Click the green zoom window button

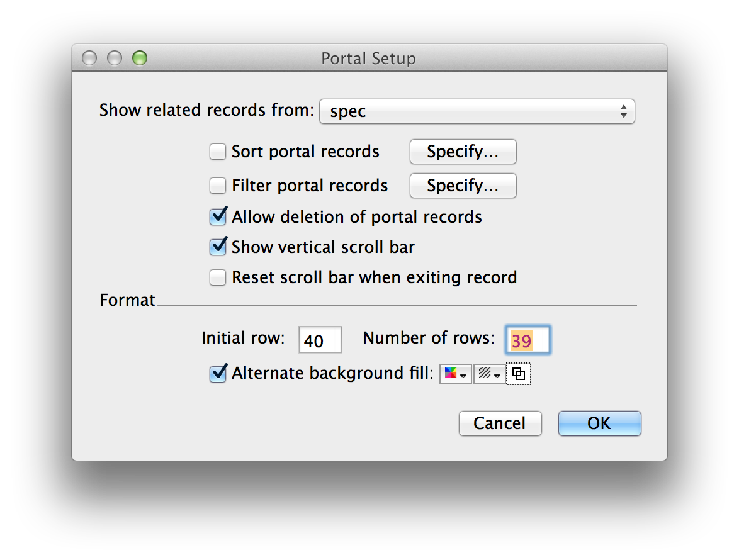(x=140, y=58)
